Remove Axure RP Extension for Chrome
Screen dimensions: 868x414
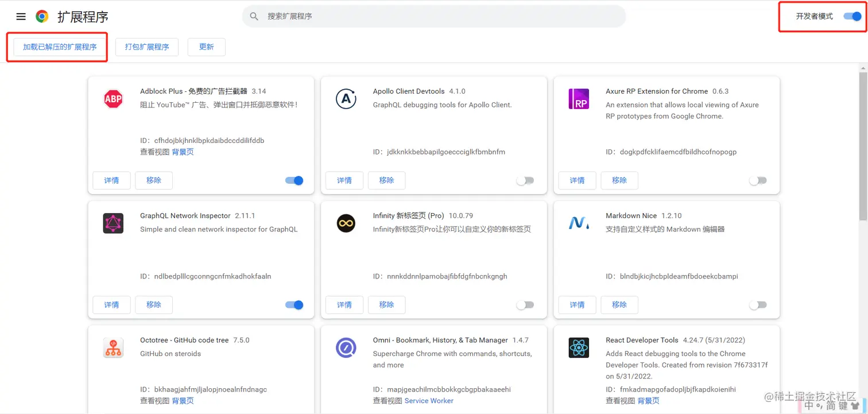619,180
